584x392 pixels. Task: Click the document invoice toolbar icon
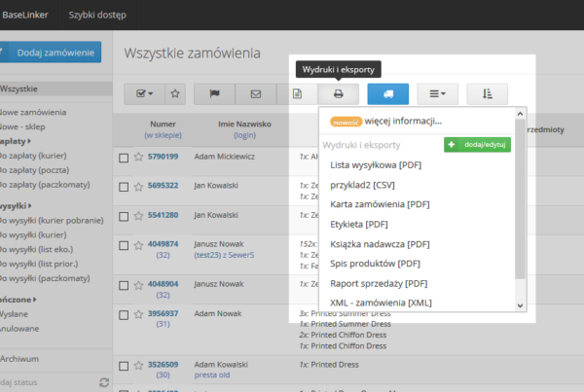point(297,94)
